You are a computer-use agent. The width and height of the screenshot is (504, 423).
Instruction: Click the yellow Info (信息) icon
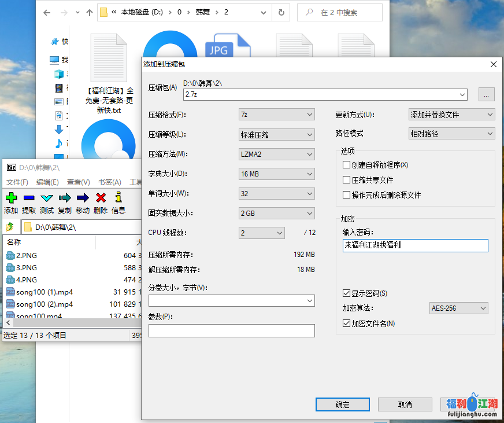coord(118,198)
